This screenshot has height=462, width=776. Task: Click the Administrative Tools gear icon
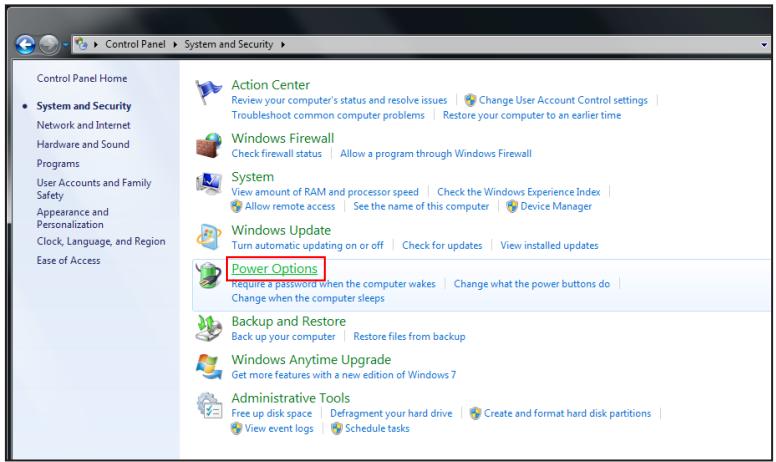pyautogui.click(x=208, y=405)
